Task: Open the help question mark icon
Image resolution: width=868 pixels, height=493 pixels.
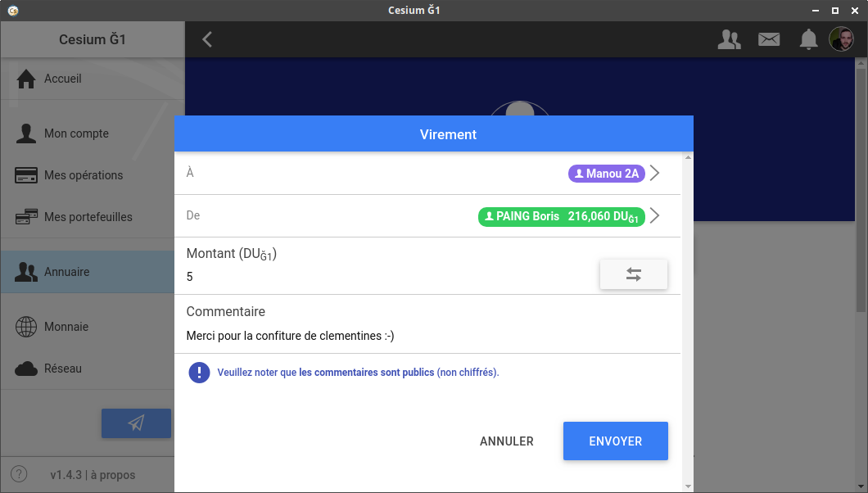Action: pyautogui.click(x=19, y=474)
